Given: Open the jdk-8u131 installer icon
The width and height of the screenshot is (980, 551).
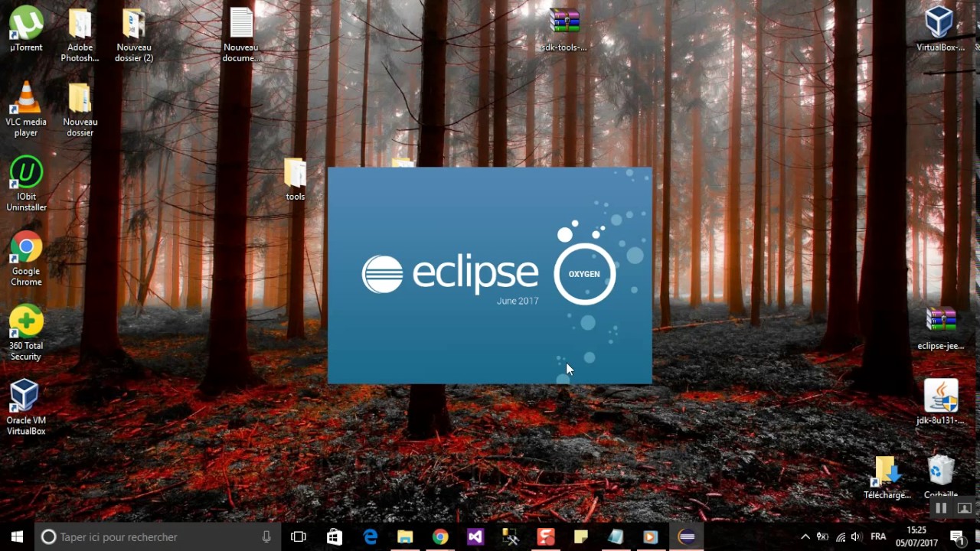Looking at the screenshot, I should pyautogui.click(x=940, y=403).
